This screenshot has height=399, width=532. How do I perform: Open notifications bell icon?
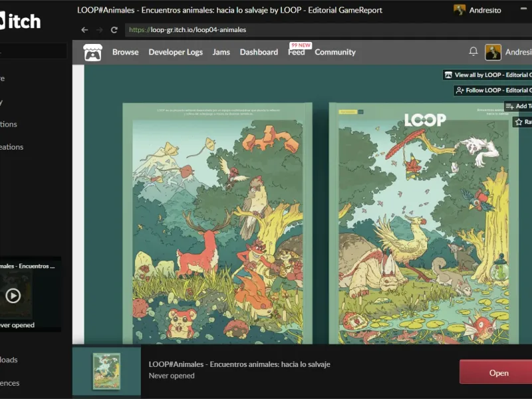(473, 52)
